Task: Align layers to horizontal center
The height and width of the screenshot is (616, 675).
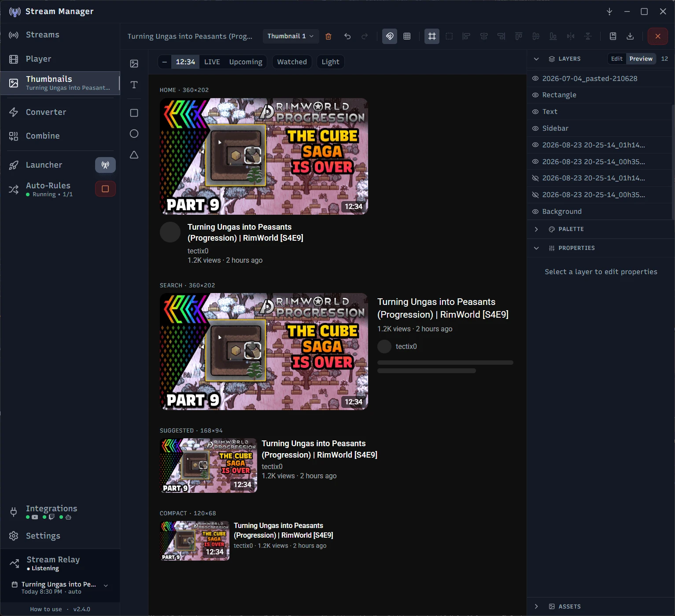Action: click(484, 36)
